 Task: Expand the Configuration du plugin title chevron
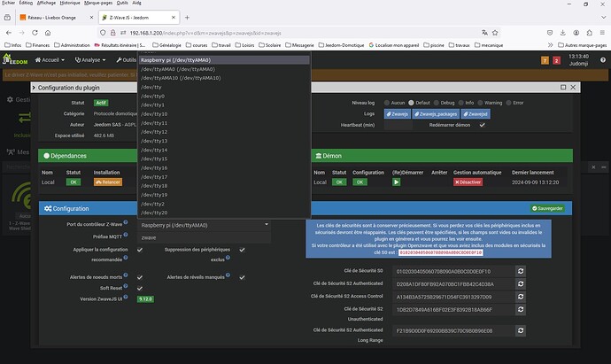tap(34, 88)
